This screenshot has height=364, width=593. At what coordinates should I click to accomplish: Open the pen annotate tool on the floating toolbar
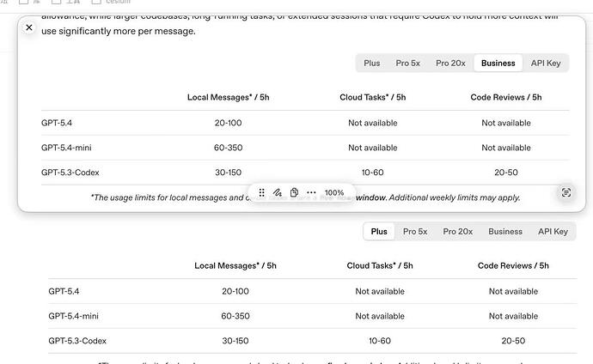278,192
